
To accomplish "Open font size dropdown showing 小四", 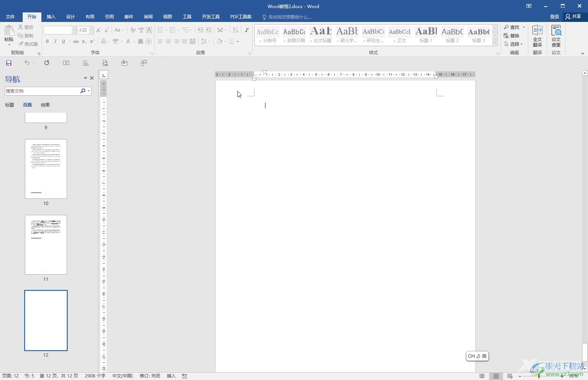I will pos(92,30).
